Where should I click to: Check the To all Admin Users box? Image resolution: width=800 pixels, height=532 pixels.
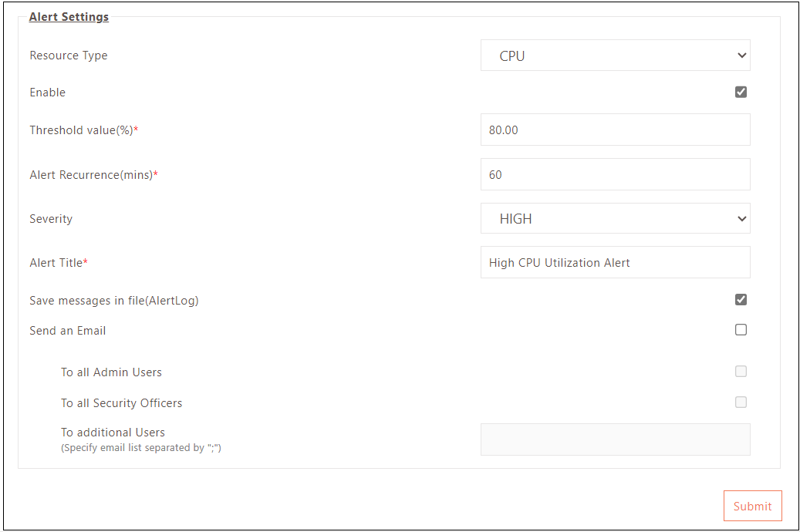click(x=741, y=372)
